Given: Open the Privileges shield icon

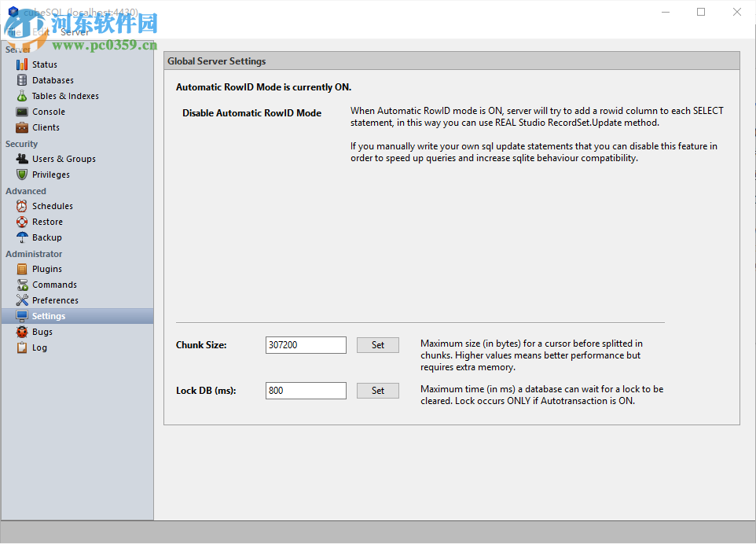Looking at the screenshot, I should (22, 175).
